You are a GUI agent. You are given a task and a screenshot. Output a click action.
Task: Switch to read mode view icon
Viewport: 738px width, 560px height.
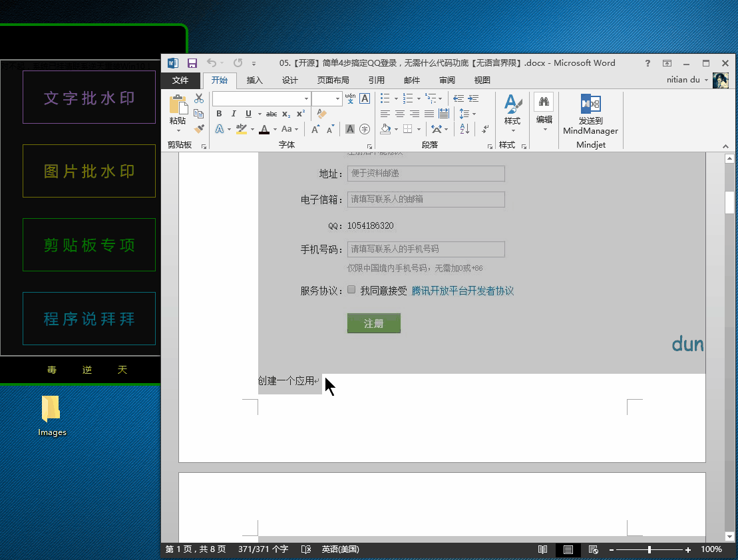pos(542,549)
